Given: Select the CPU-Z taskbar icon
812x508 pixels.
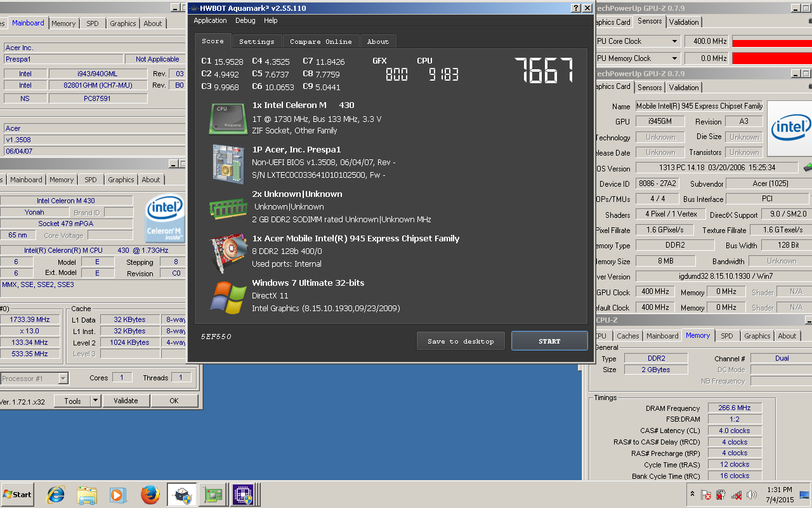Looking at the screenshot, I should [242, 495].
